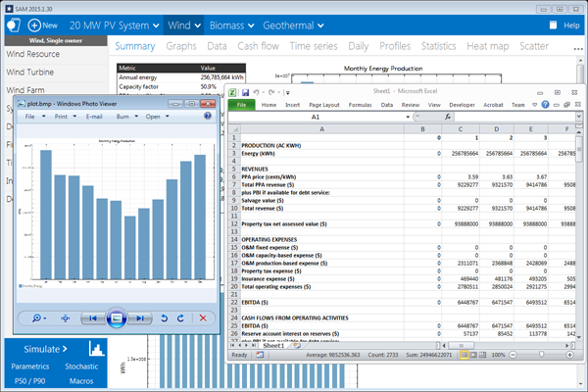This screenshot has height=392, width=588.
Task: Rotate image counterclockwise
Action: pyautogui.click(x=163, y=318)
